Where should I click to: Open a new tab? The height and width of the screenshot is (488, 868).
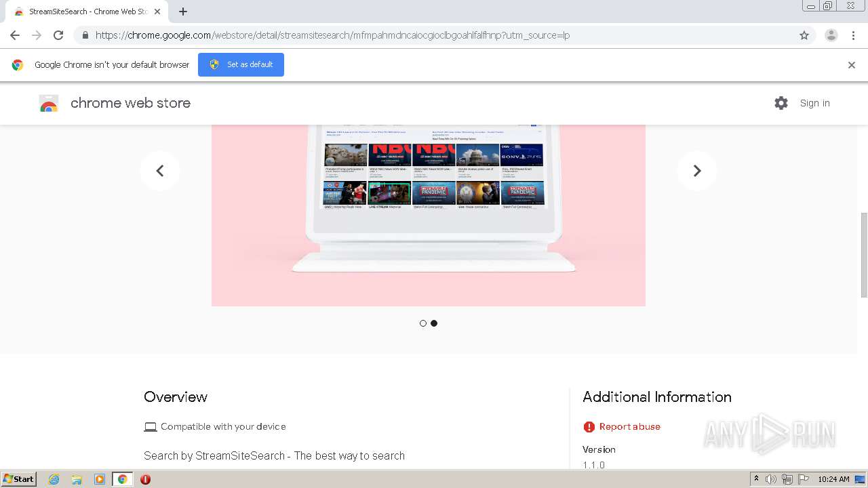[183, 12]
